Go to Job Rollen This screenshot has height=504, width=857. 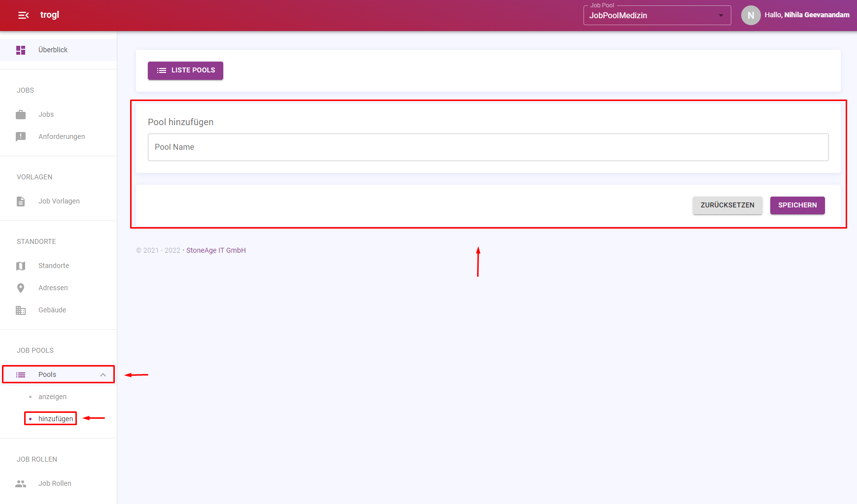tap(58, 483)
